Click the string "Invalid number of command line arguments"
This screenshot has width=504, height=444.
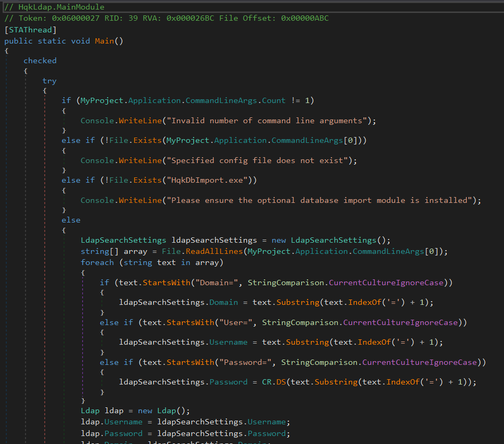click(x=267, y=121)
